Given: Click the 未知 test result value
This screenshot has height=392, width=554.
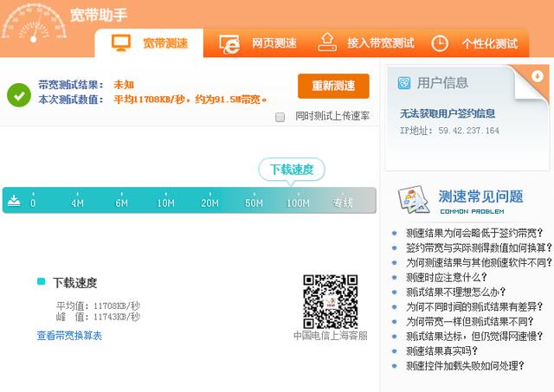Looking at the screenshot, I should [x=124, y=85].
